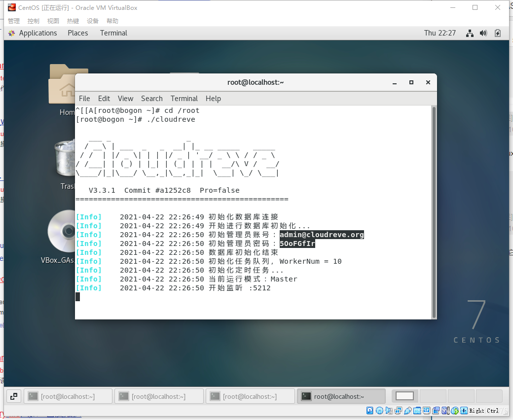Viewport: 513px width, 420px height.
Task: Select active root@localhost:~ taskbar button
Action: 341,396
